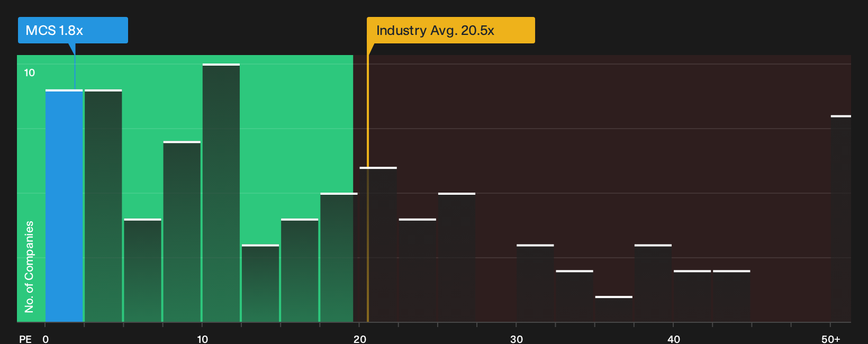
Task: Select the blue MCS histogram bar
Action: (64, 206)
